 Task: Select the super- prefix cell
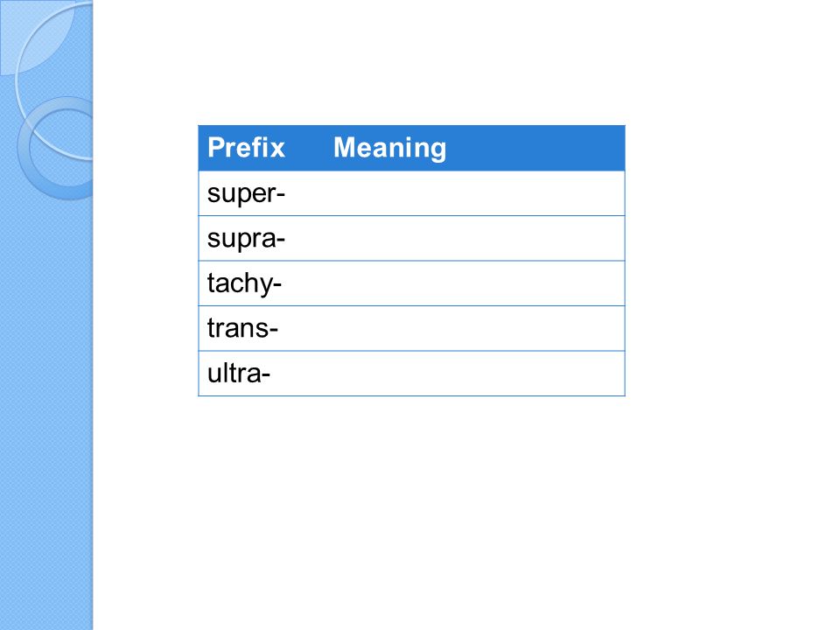pos(262,193)
